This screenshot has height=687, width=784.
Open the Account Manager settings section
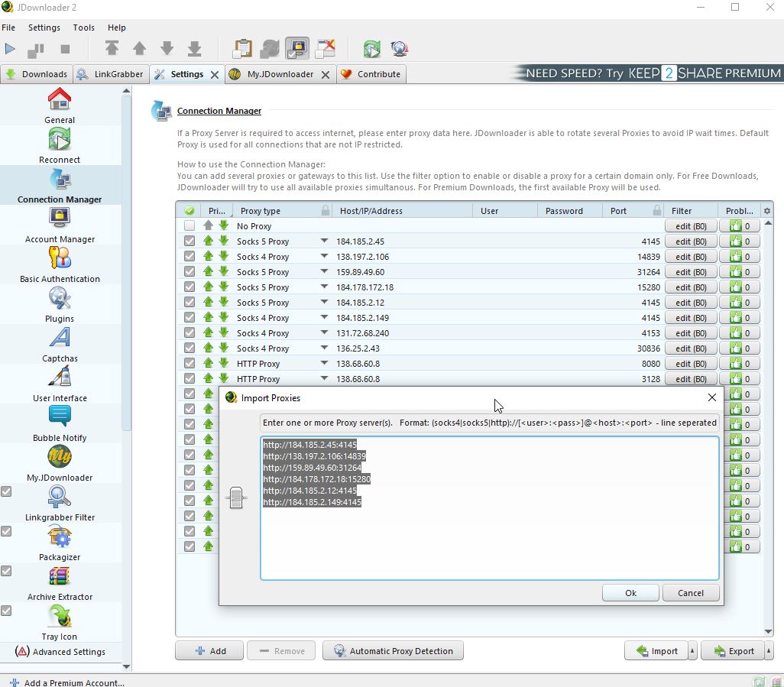(x=60, y=225)
